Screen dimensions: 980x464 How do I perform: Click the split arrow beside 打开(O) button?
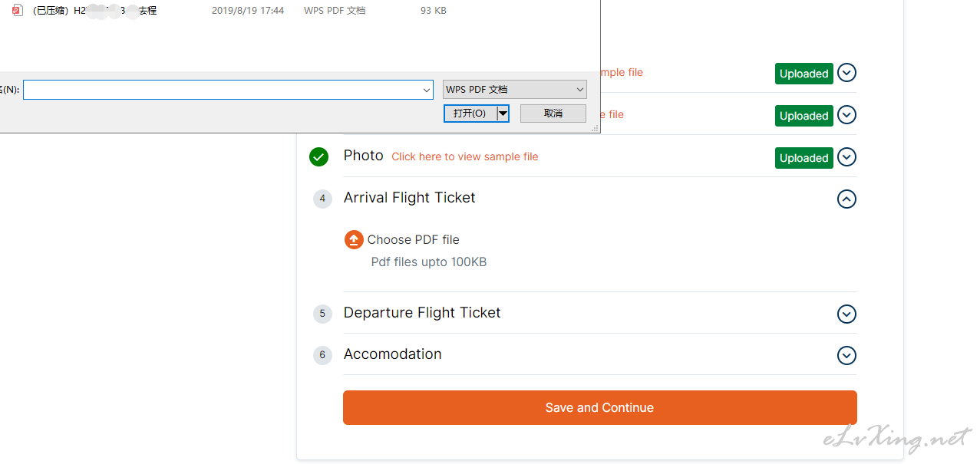pos(503,114)
